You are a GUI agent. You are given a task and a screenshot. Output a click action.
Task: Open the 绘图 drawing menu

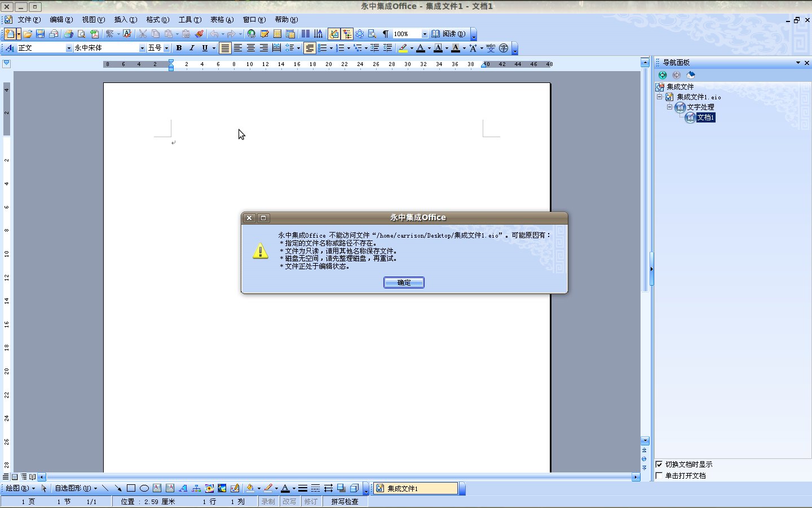(x=20, y=488)
